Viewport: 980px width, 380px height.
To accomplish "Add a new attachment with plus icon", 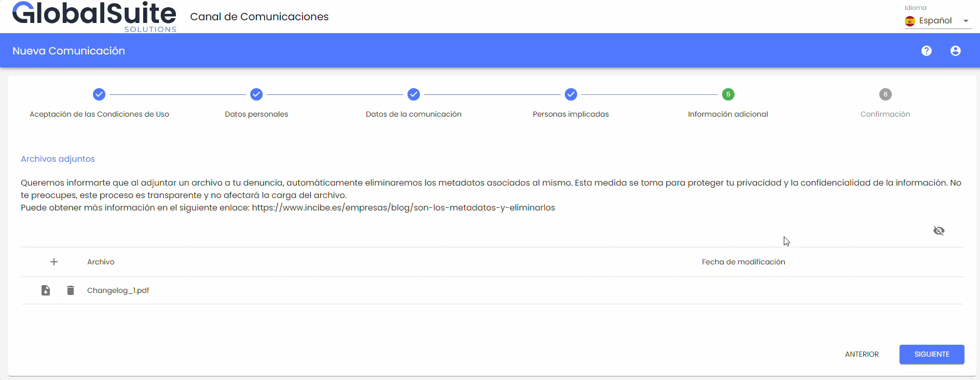I will coord(54,262).
